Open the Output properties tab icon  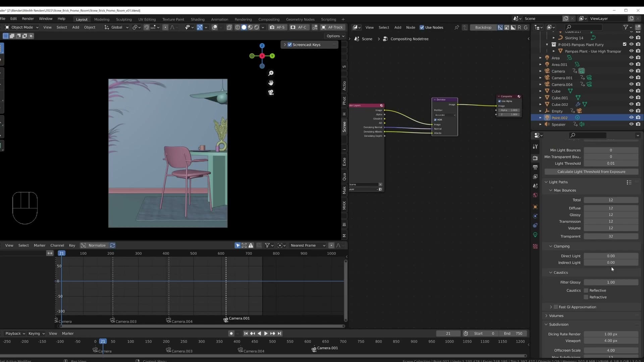tap(535, 167)
